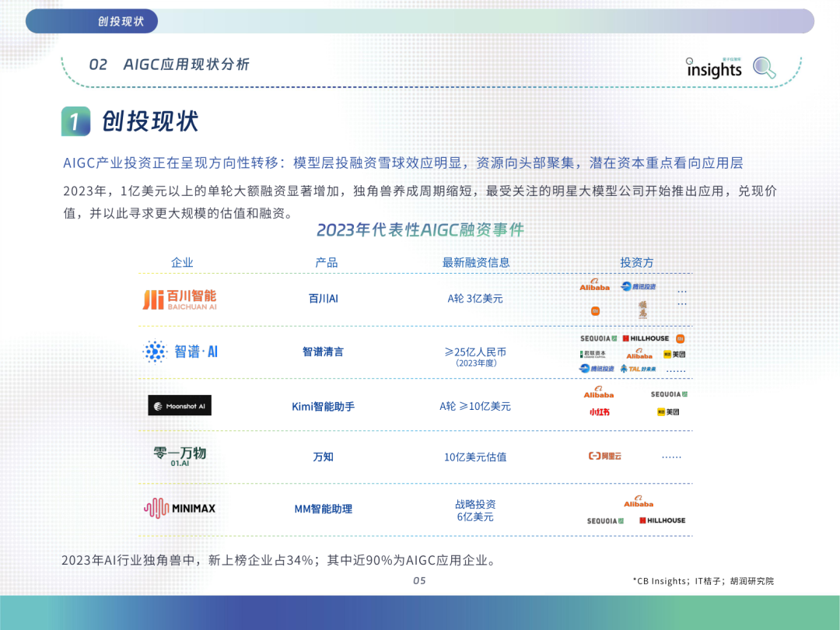The height and width of the screenshot is (630, 840).
Task: Click the magnifying glass icon
Action: [x=764, y=68]
